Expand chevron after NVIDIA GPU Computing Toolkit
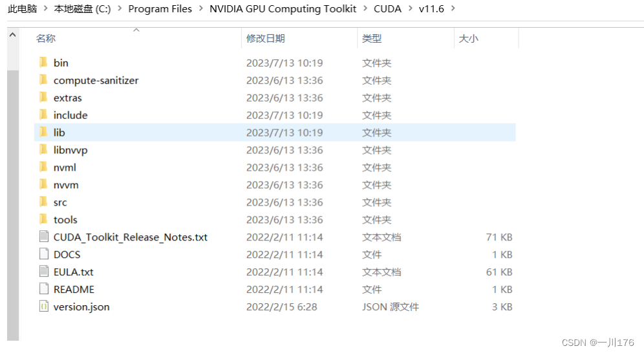 (365, 8)
